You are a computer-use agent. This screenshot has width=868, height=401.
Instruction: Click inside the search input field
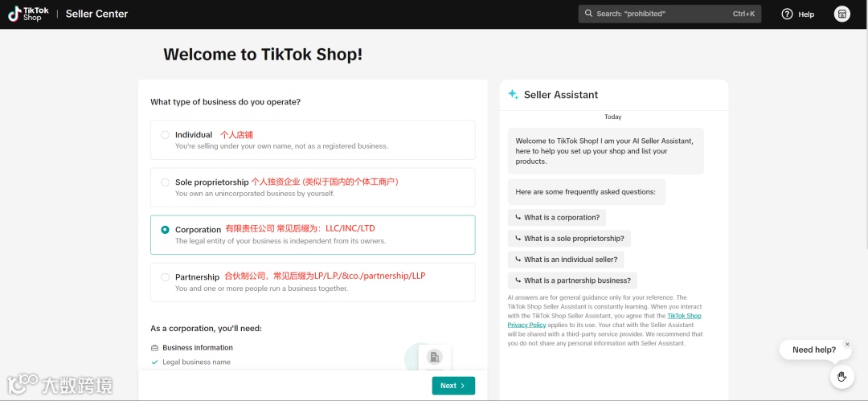669,14
